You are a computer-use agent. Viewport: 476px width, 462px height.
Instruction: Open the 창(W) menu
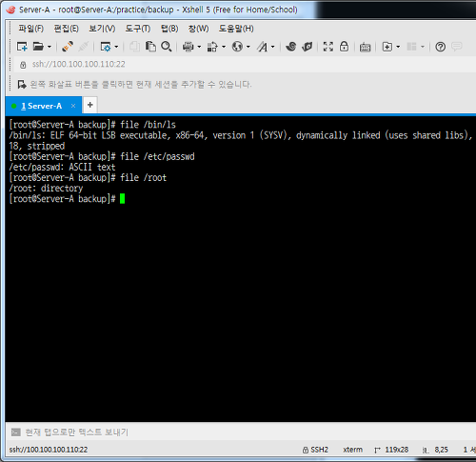198,29
